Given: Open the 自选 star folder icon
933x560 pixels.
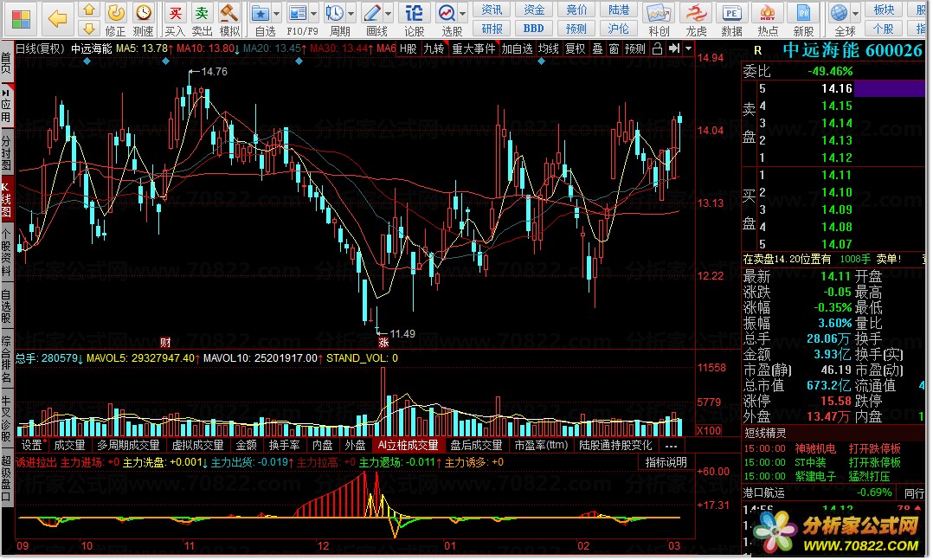Looking at the screenshot, I should pos(260,13).
